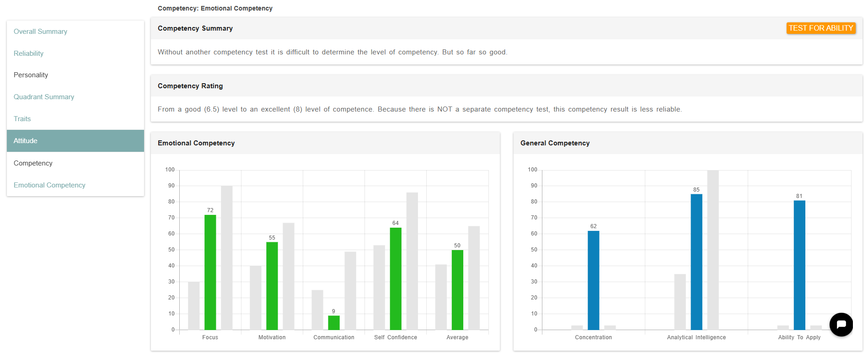
Task: Click the blue Ability To Apply bar
Action: click(799, 265)
